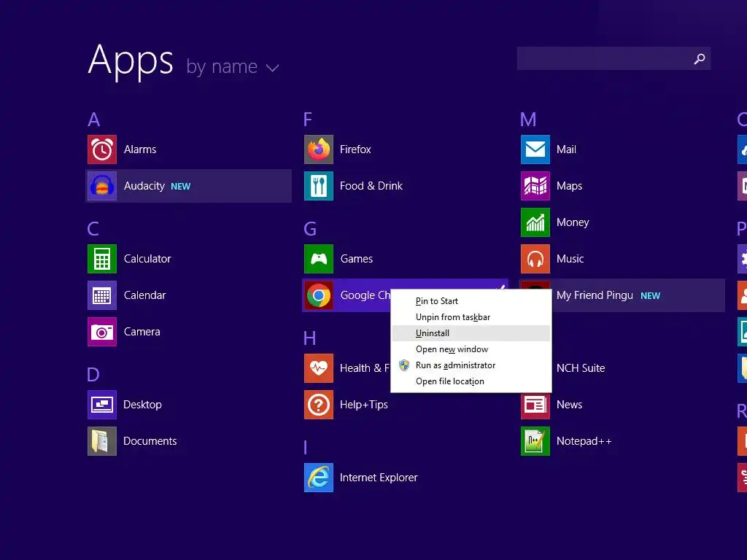Open the Desktop tile icon
747x560 pixels.
coord(102,404)
